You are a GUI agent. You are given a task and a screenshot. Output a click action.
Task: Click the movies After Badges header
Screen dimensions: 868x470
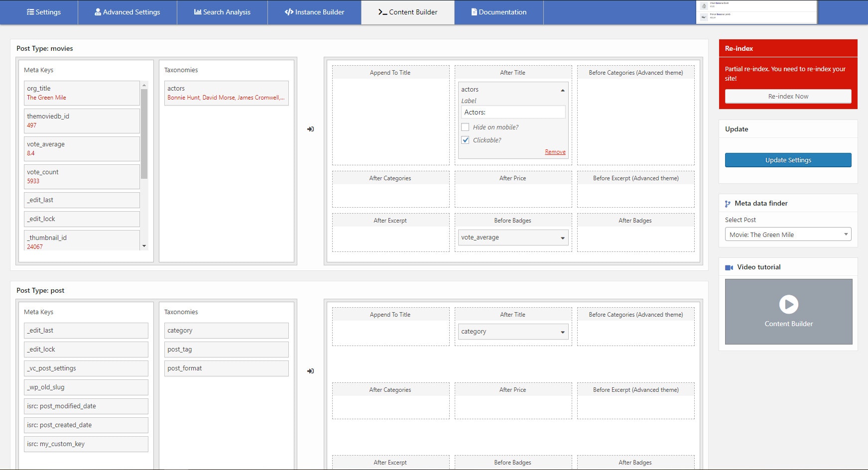635,221
